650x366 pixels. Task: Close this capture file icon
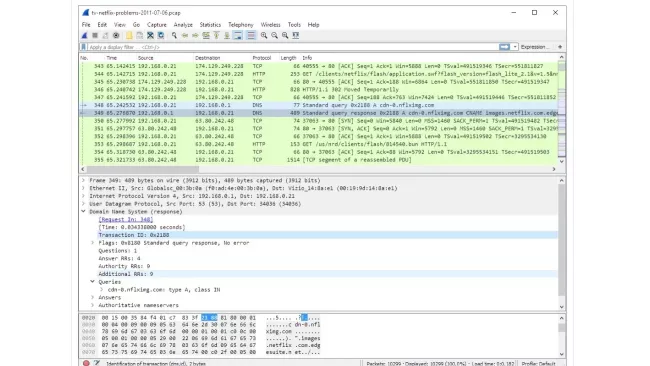(150, 36)
